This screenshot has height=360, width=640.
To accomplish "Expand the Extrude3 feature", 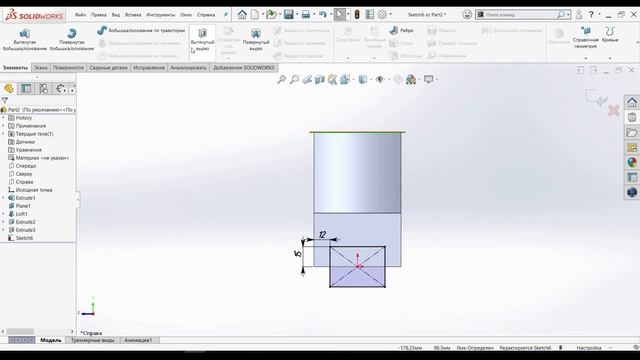I will (x=4, y=230).
